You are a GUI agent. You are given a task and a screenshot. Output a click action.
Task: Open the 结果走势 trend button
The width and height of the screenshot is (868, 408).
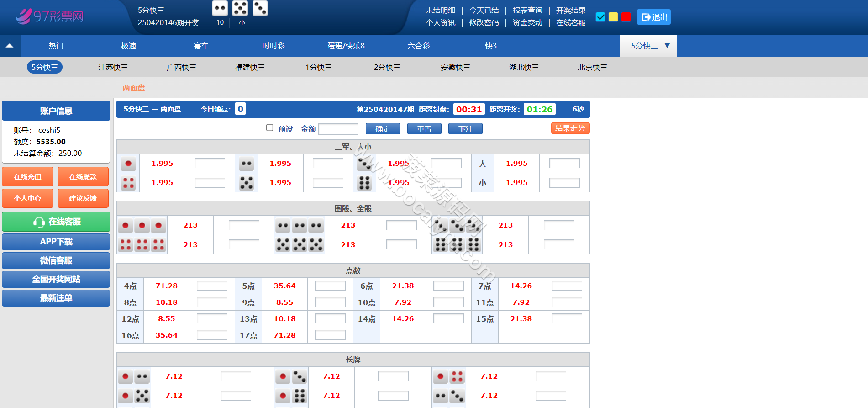click(x=570, y=128)
